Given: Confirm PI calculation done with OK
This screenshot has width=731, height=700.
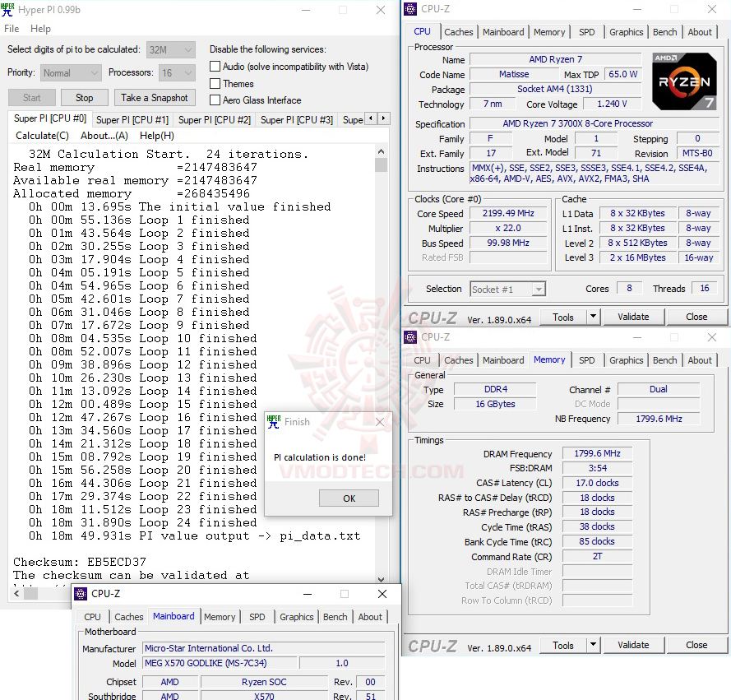Looking at the screenshot, I should [349, 498].
